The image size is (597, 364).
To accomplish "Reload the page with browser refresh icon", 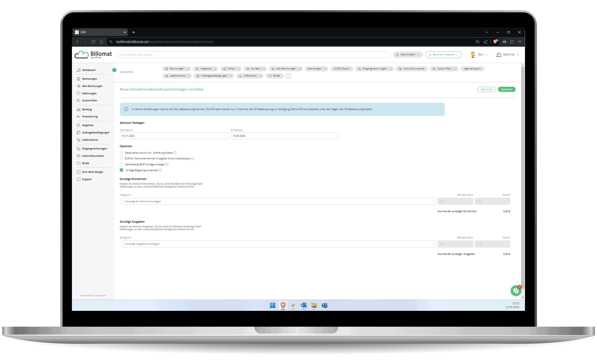I will click(x=93, y=42).
